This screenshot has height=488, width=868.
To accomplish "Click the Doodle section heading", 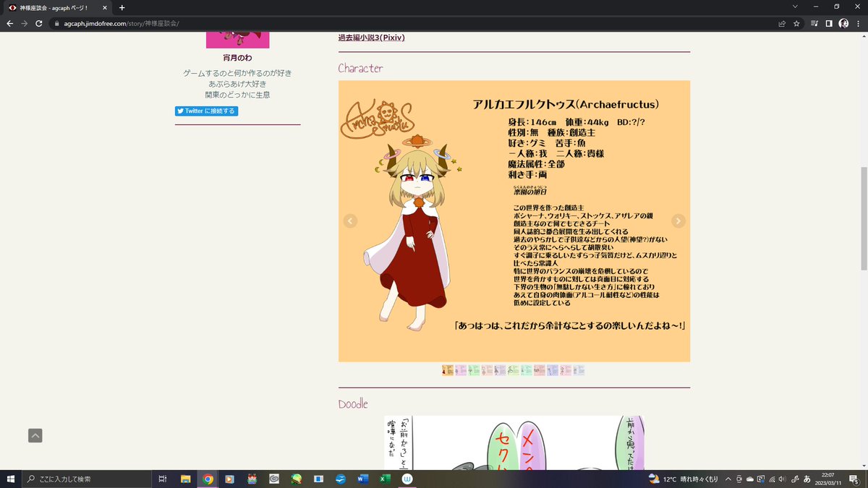I will point(353,403).
